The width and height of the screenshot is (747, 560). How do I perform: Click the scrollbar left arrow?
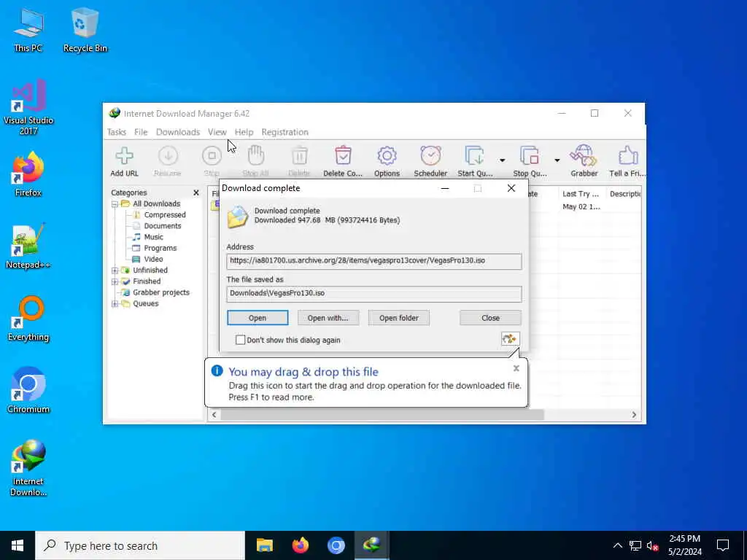[x=214, y=415]
